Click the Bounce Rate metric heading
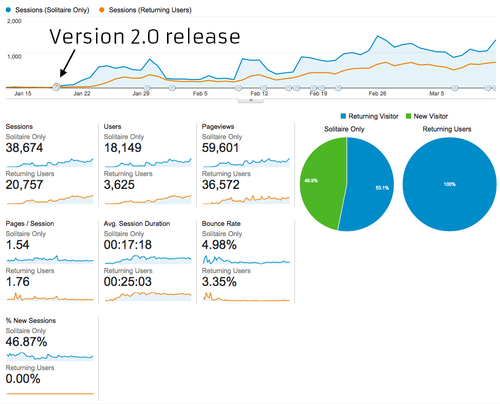 point(221,223)
